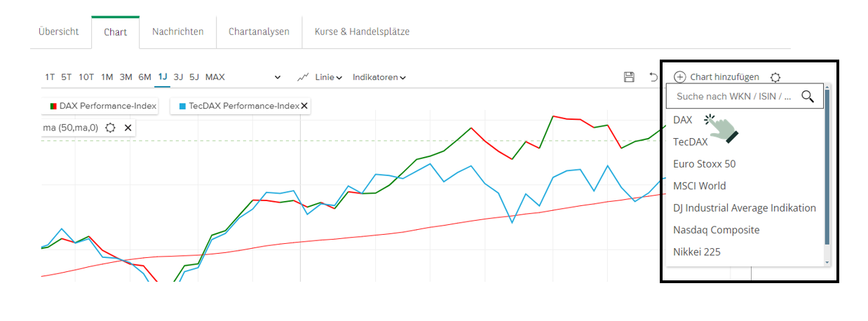Open Kurse & Handelsplätze tab
Viewport: 868px width, 321px height.
(x=362, y=32)
